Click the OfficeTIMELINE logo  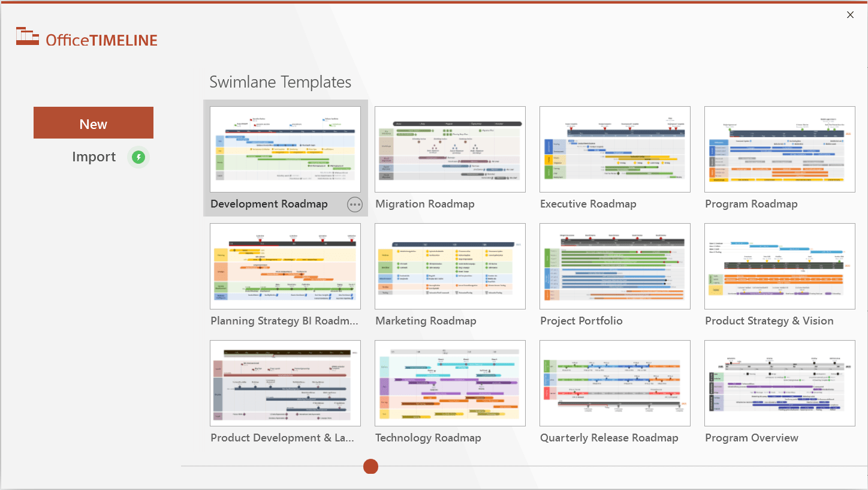click(86, 38)
